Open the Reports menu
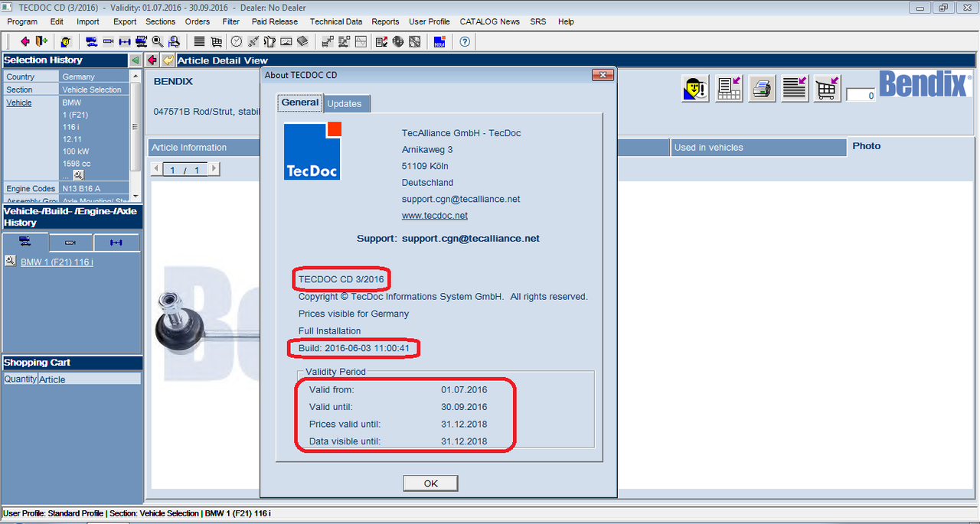 [x=385, y=21]
